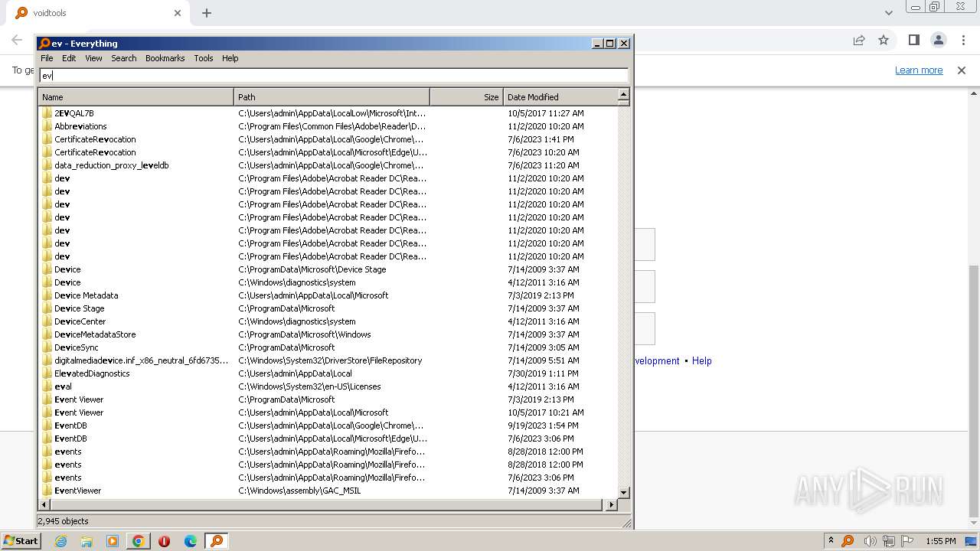Open the View menu in Everything
Image resolution: width=980 pixels, height=551 pixels.
tap(93, 58)
